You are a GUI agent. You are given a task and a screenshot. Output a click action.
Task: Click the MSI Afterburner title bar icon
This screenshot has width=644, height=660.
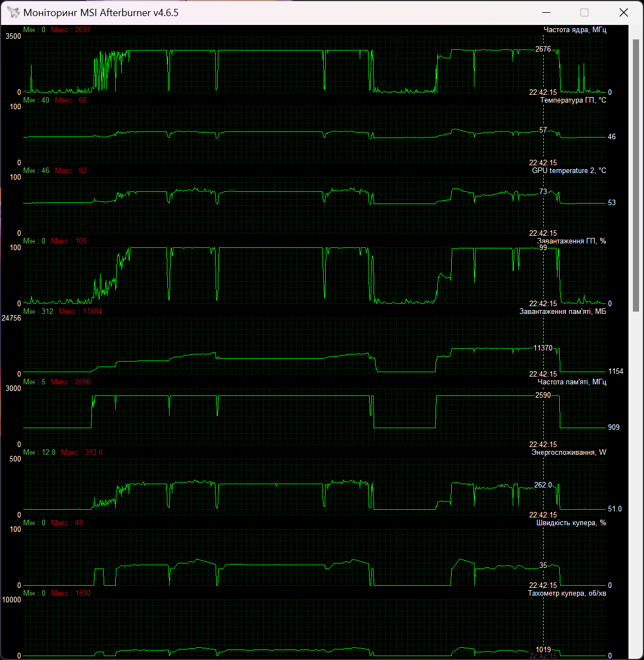click(13, 13)
